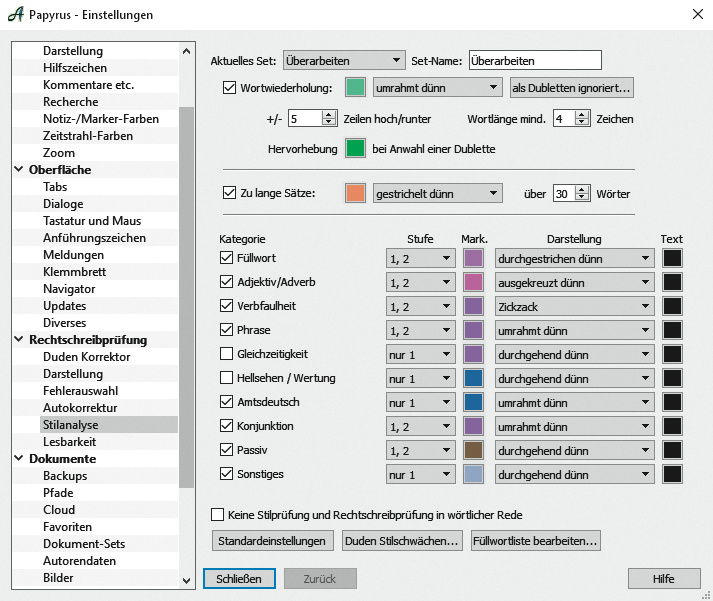Click in the Set-Name text field
713x601 pixels.
(534, 61)
